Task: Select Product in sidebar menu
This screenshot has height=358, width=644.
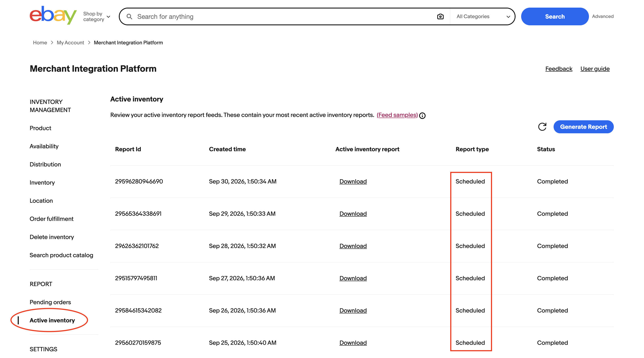Action: pyautogui.click(x=40, y=128)
